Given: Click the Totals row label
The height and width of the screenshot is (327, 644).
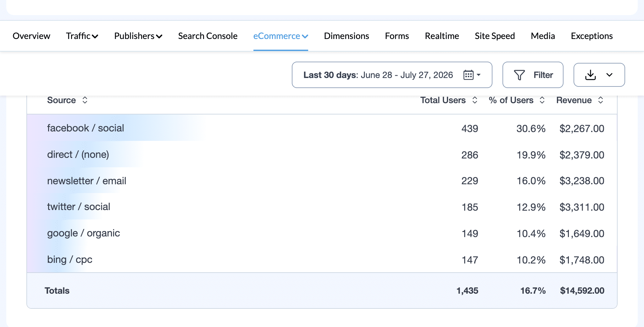Looking at the screenshot, I should [57, 291].
